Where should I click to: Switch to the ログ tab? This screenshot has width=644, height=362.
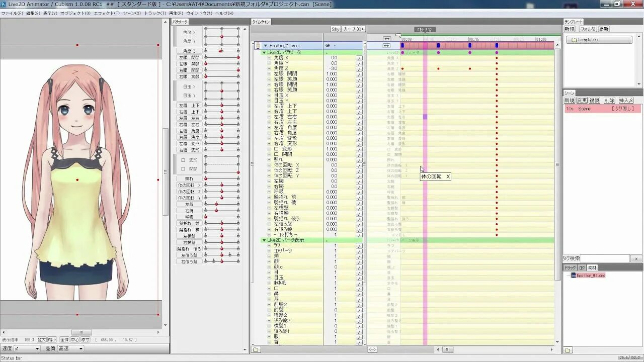pos(582,268)
